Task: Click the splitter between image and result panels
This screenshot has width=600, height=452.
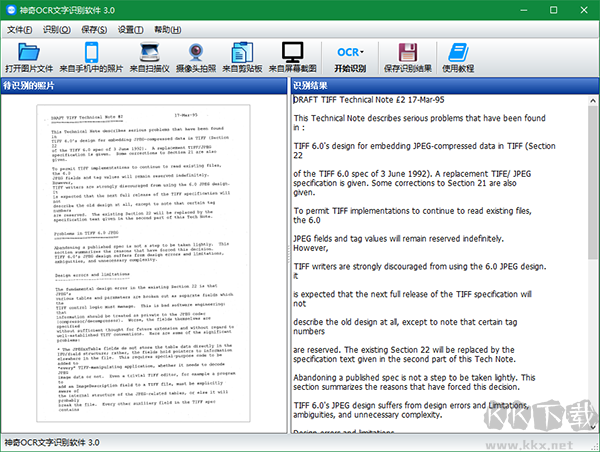Action: coord(289,256)
